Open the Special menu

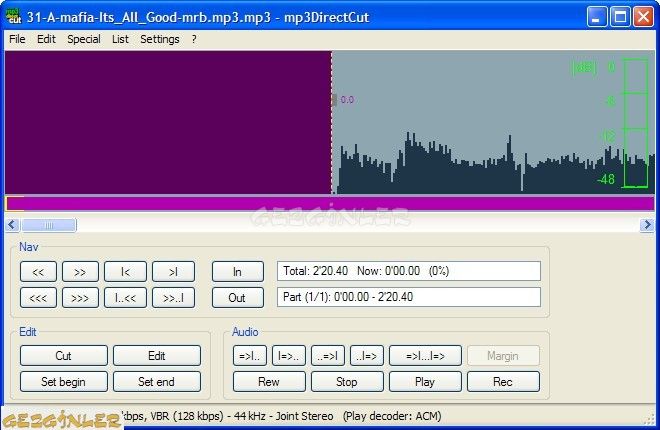[84, 40]
